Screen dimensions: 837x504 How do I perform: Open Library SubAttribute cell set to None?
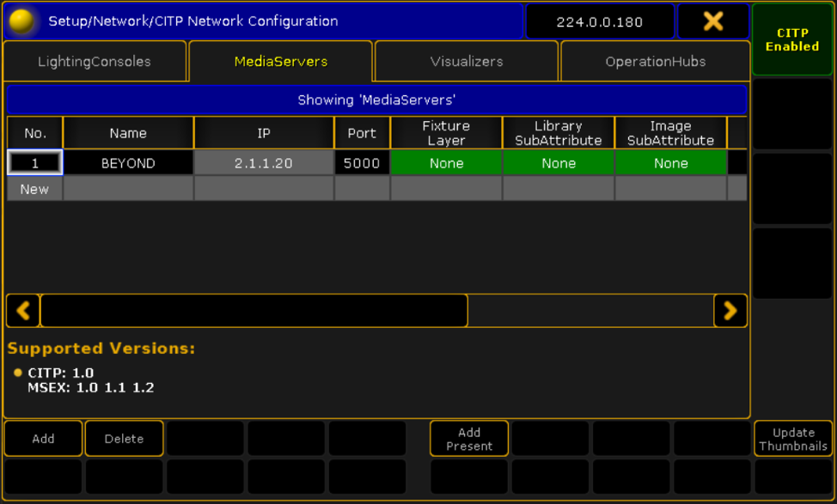pos(559,163)
